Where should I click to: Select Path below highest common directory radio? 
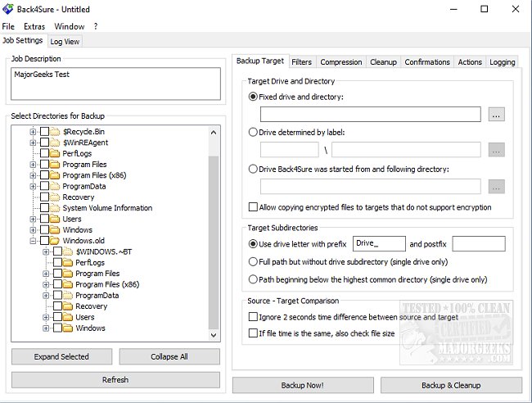253,279
